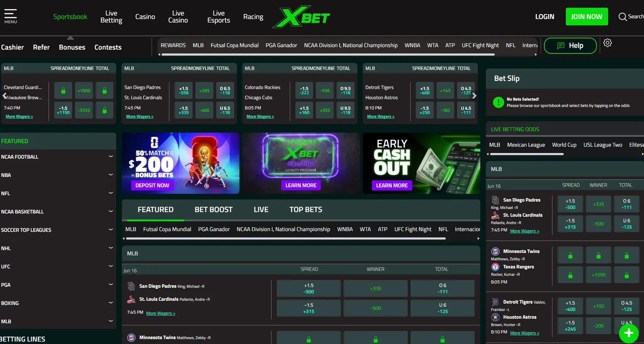Click LEARN MORE on Early Cash Out banner
This screenshot has height=344, width=644.
(392, 185)
